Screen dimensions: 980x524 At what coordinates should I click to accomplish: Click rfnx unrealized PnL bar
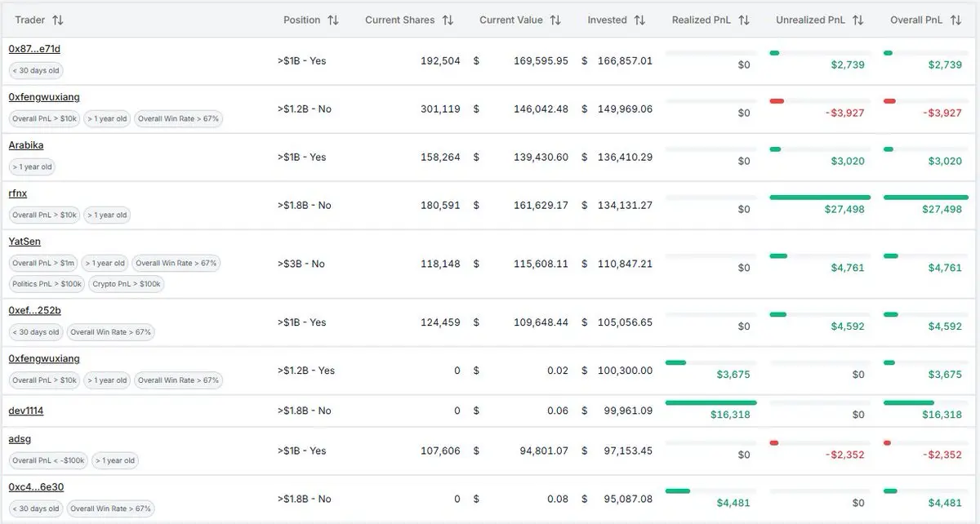(820, 197)
